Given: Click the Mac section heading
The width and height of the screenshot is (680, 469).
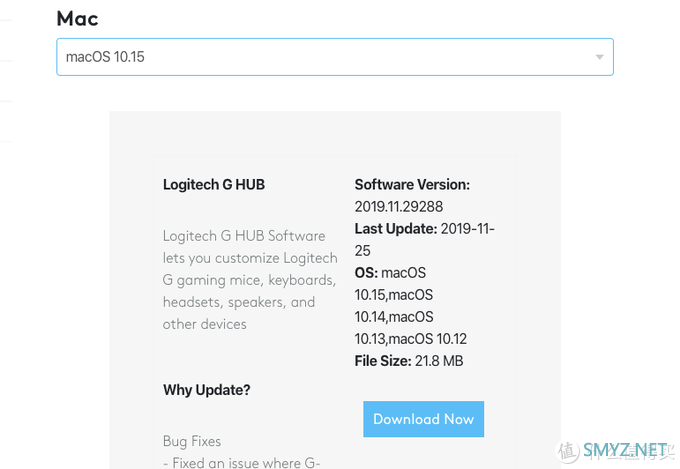Looking at the screenshot, I should click(x=78, y=19).
